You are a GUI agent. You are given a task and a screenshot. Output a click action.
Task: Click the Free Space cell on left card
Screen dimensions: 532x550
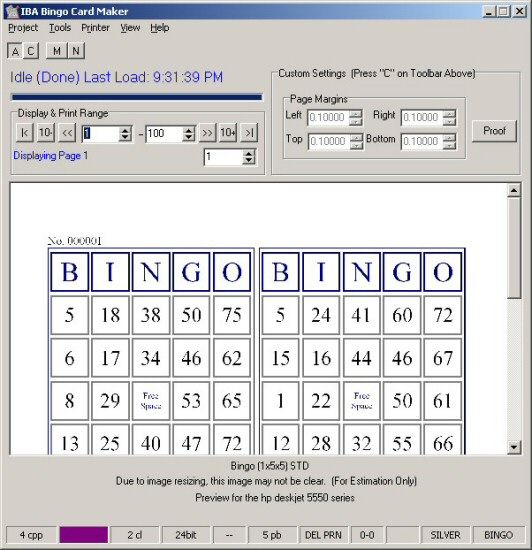151,401
